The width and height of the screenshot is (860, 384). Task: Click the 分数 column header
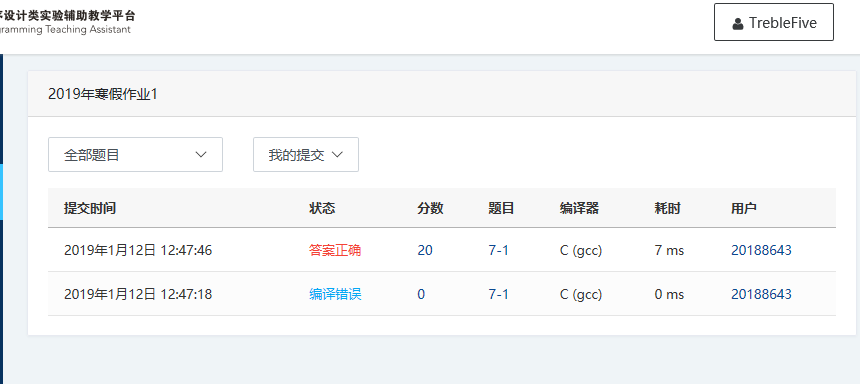tap(430, 208)
